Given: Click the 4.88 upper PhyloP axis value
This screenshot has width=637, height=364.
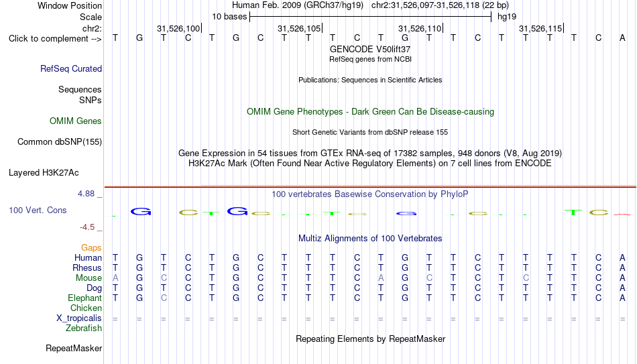Looking at the screenshot, I should [x=86, y=194].
